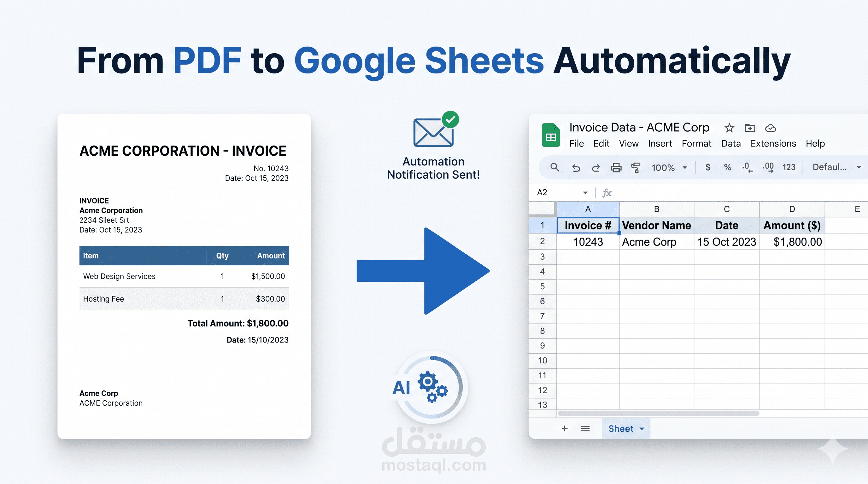Select row 7 header
Image resolution: width=868 pixels, height=484 pixels.
(542, 316)
